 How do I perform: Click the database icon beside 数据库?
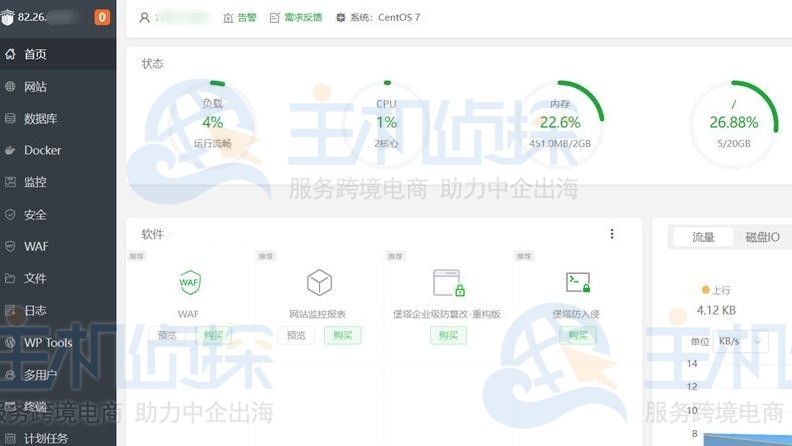pyautogui.click(x=10, y=119)
